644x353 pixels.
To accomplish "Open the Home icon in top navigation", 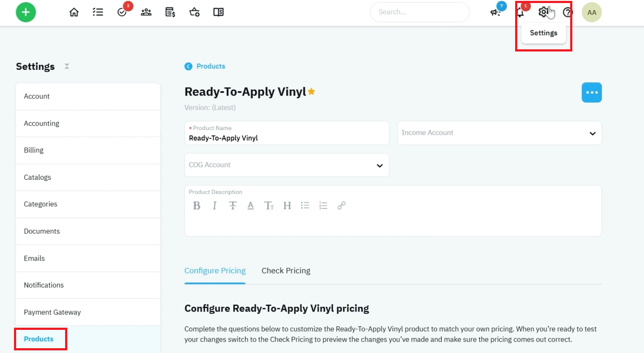I will coord(74,12).
